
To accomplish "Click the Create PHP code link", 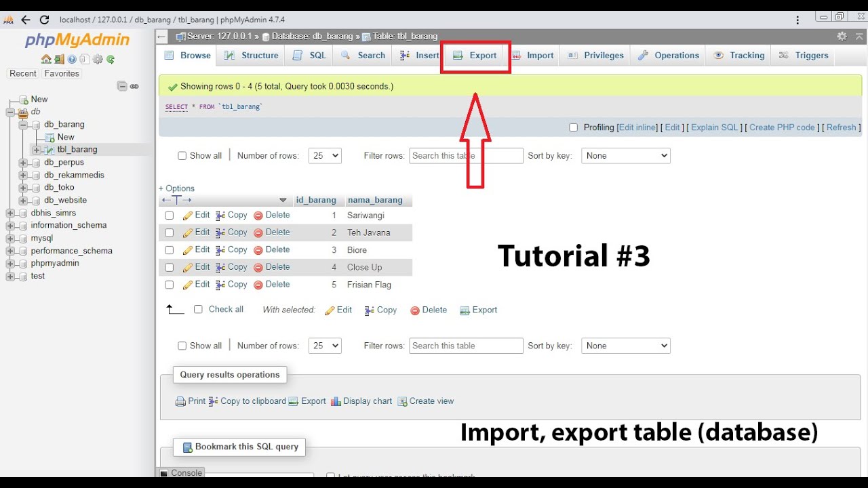I will coord(782,127).
